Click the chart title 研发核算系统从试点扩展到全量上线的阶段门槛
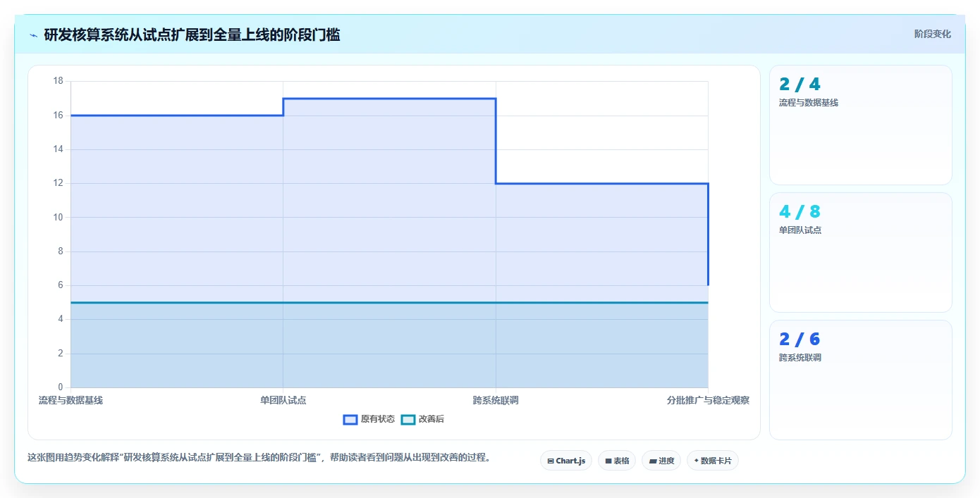 (192, 35)
